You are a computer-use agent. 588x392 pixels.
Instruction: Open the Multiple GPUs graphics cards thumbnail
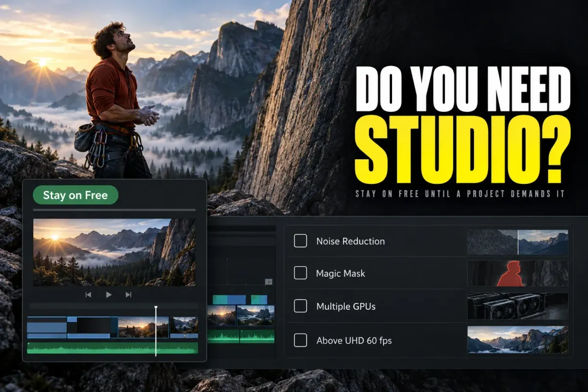pos(517,306)
